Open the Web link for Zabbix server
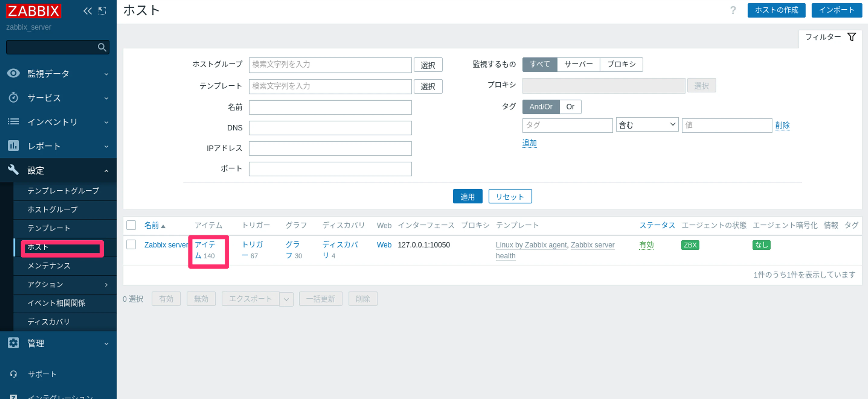This screenshot has height=399, width=868. (x=384, y=245)
